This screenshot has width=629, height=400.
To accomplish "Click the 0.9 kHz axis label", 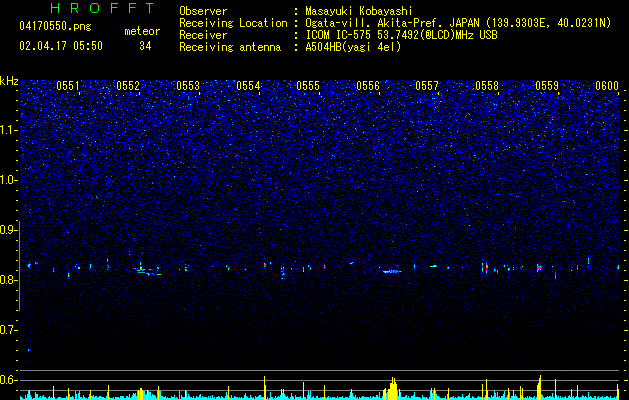I will (x=9, y=230).
